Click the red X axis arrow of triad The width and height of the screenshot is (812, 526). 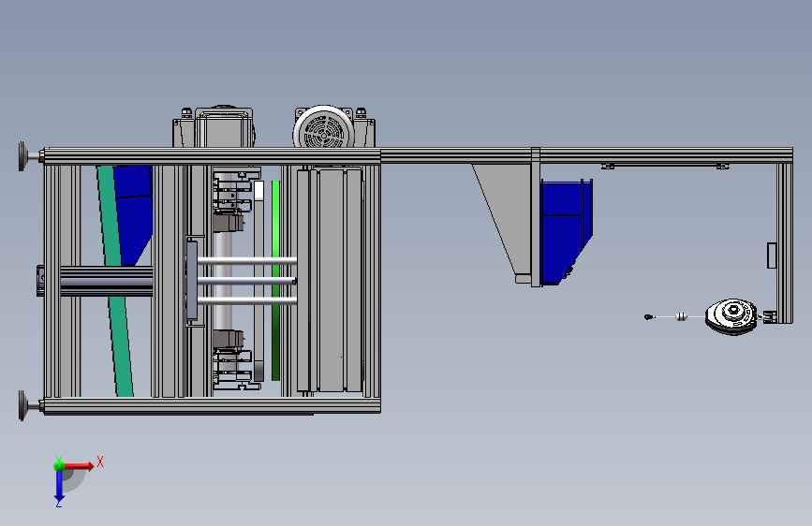(x=79, y=466)
